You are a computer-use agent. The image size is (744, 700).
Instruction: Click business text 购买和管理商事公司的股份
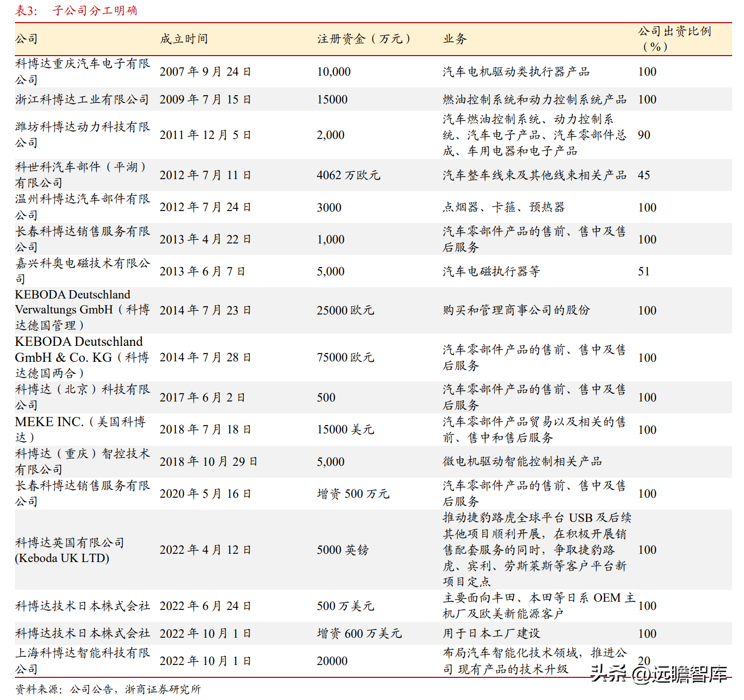coord(516,310)
